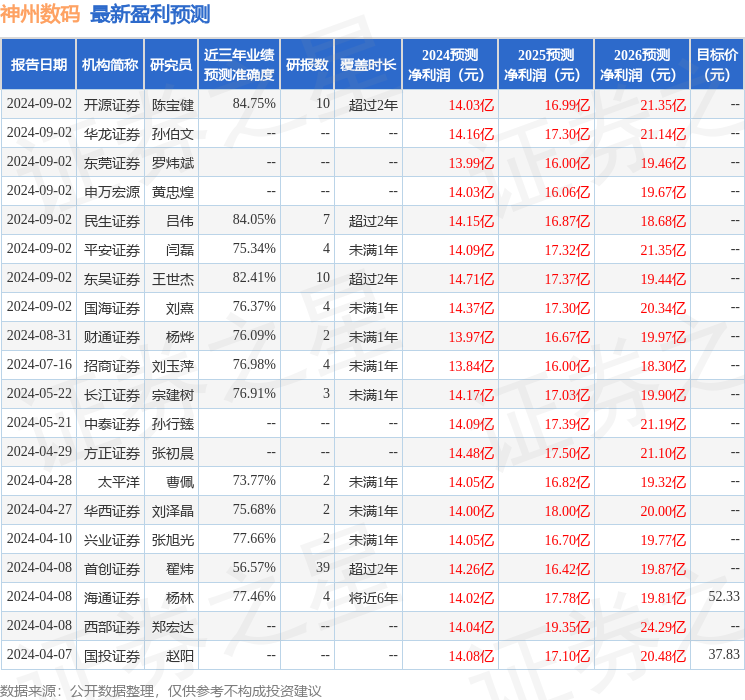This screenshot has width=745, height=700.
Task: Select the 首创证券 accuracy value 56.57%
Action: tap(254, 567)
